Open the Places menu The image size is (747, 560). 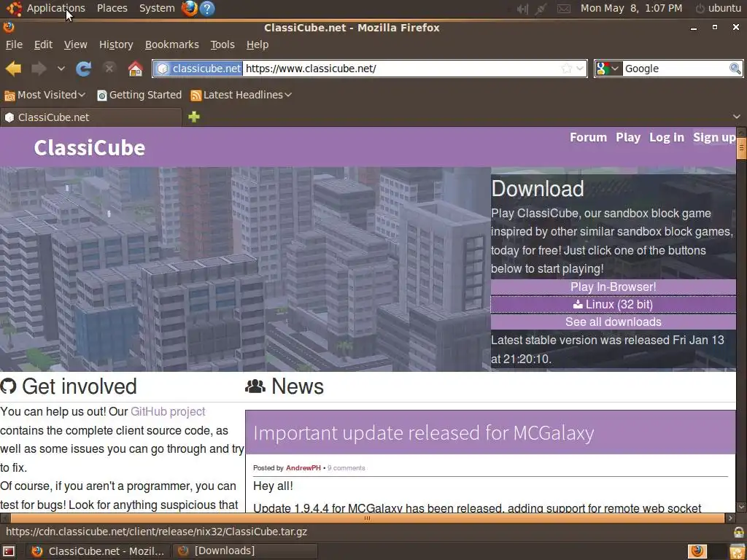click(112, 8)
